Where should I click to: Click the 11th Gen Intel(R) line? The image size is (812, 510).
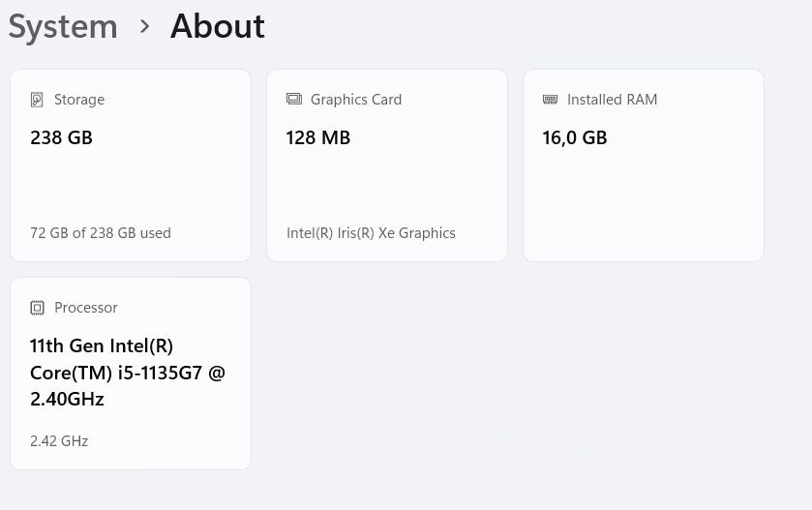click(102, 346)
